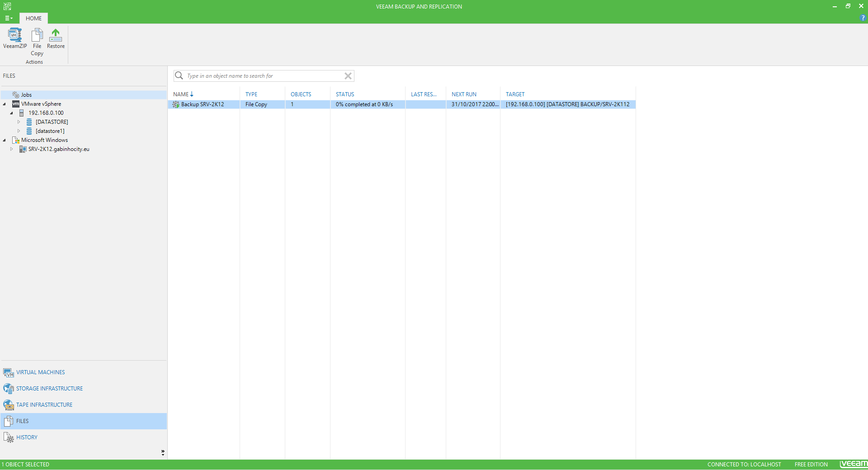This screenshot has height=470, width=868.
Task: Restore down the application window
Action: pos(848,6)
